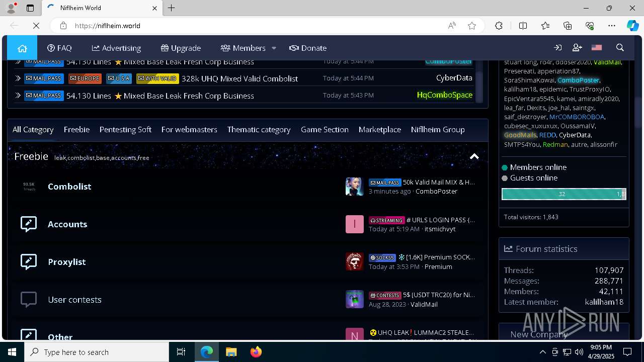Open the forum home icon
Image resolution: width=644 pixels, height=362 pixels.
click(x=22, y=48)
